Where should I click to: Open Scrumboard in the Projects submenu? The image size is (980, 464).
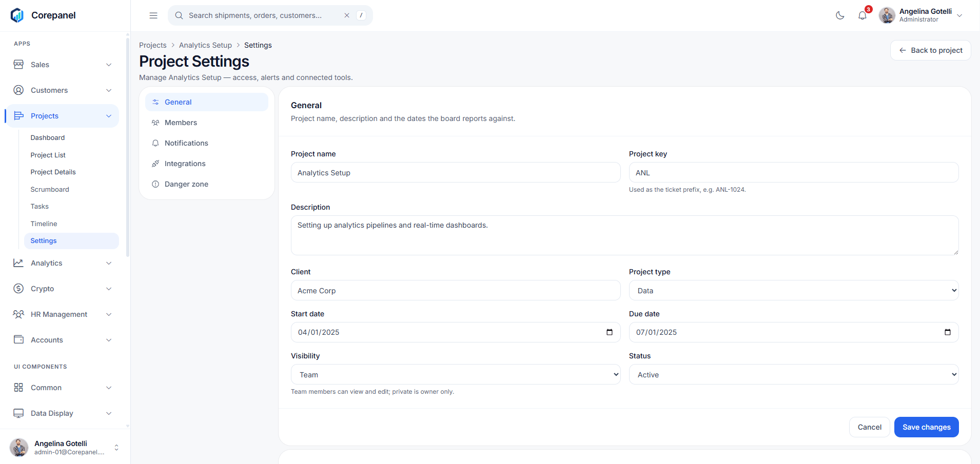[50, 189]
